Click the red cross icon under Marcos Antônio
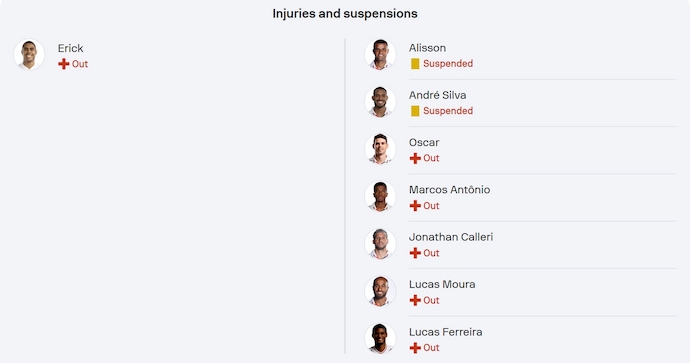This screenshot has width=690, height=363. (415, 205)
